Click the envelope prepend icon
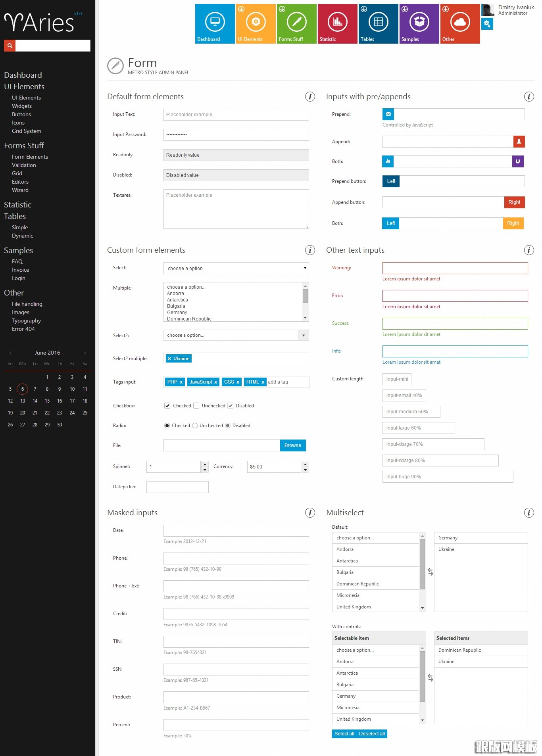The height and width of the screenshot is (756, 542). click(x=388, y=114)
